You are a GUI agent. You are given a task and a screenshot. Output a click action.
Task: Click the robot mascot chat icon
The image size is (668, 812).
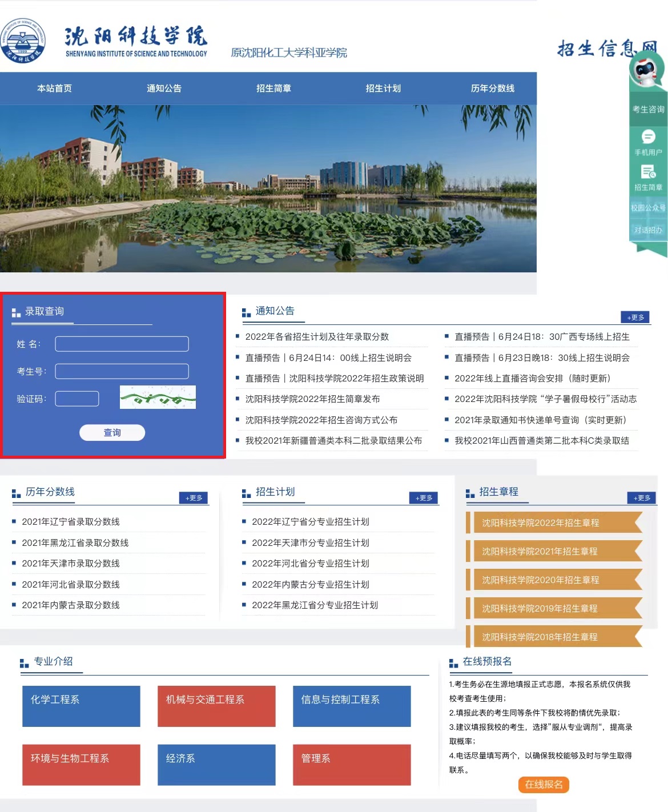(646, 70)
